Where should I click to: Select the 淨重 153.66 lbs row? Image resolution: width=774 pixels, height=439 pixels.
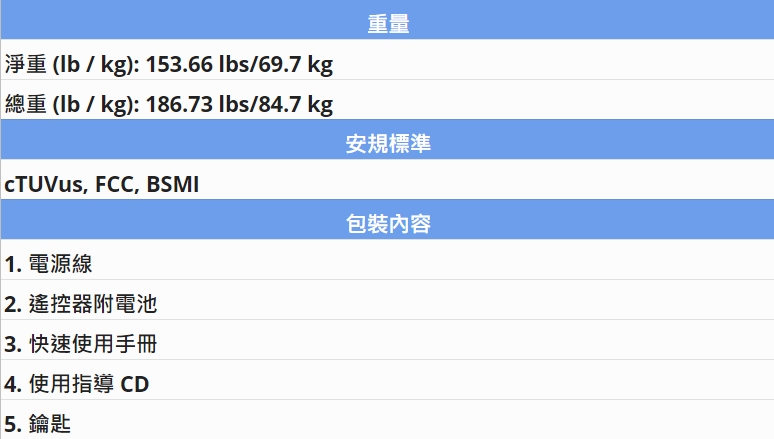click(x=387, y=60)
